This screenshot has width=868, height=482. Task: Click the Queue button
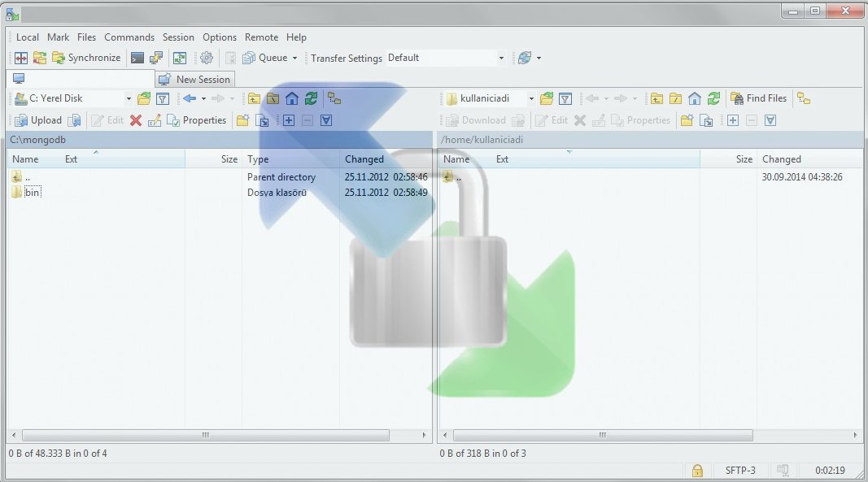pos(265,58)
